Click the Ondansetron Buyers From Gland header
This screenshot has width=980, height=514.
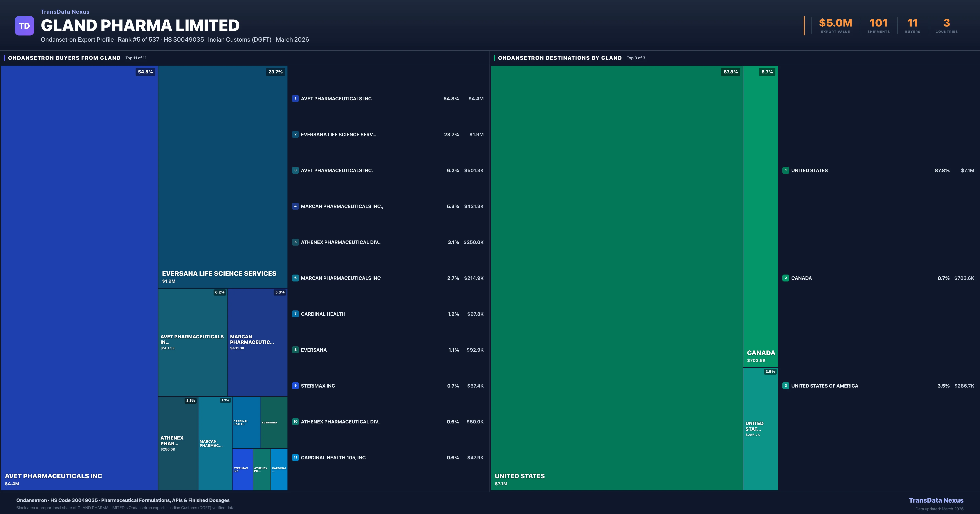pyautogui.click(x=64, y=58)
